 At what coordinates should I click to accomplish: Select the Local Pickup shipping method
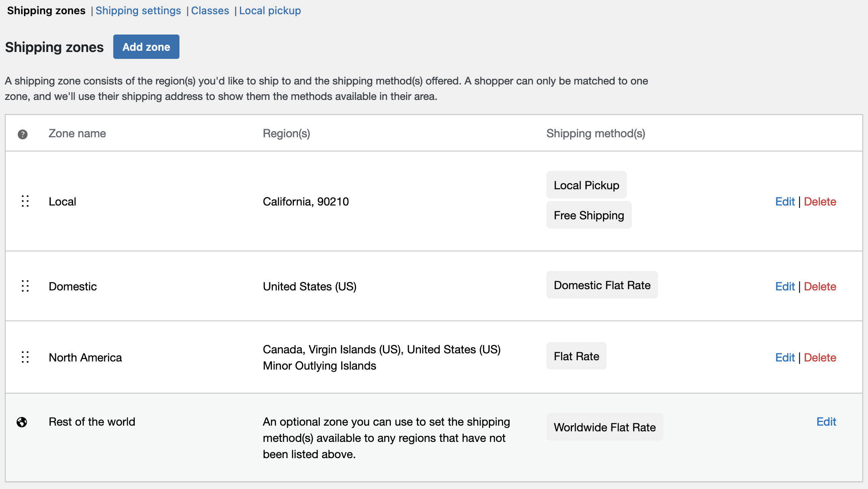(586, 185)
